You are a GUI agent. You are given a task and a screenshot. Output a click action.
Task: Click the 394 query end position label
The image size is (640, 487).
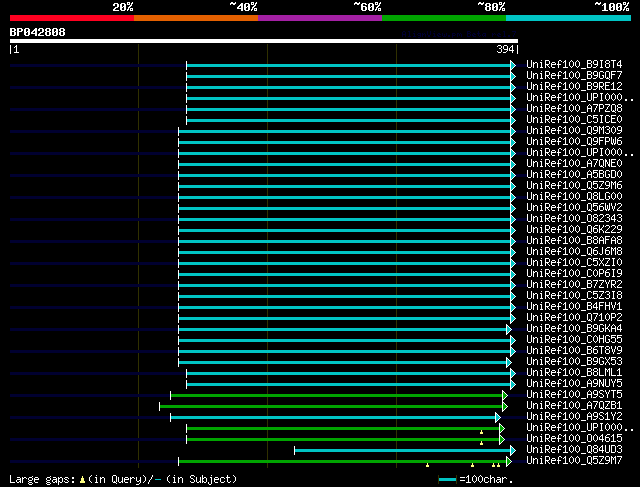pyautogui.click(x=505, y=49)
